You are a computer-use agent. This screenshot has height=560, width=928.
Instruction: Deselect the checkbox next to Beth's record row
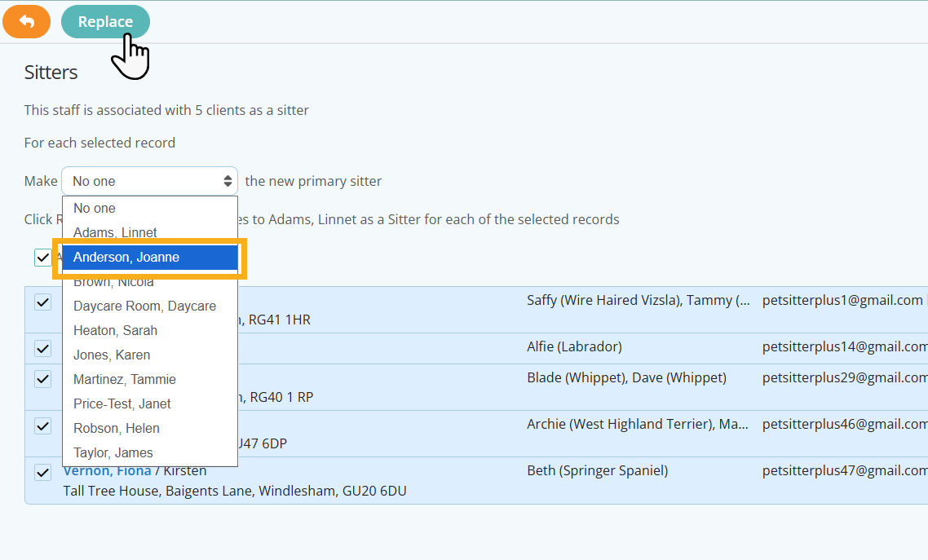(x=43, y=471)
